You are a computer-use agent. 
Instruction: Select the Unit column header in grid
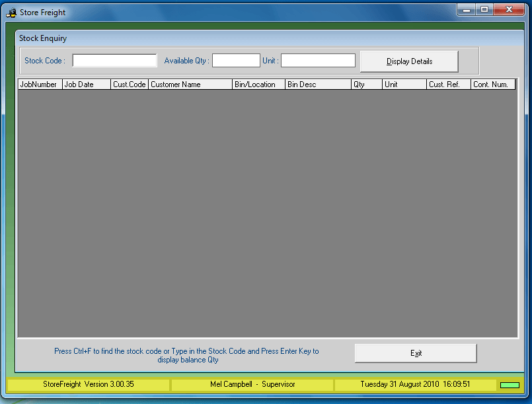(404, 84)
